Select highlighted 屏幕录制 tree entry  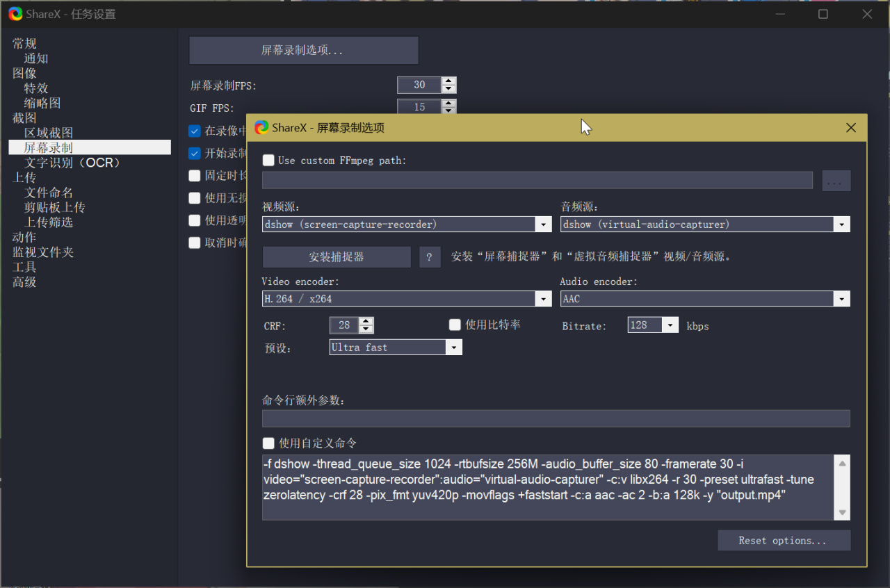pyautogui.click(x=90, y=147)
